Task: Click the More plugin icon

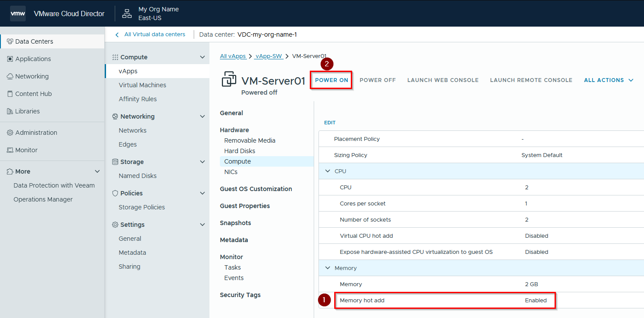Action: point(10,171)
